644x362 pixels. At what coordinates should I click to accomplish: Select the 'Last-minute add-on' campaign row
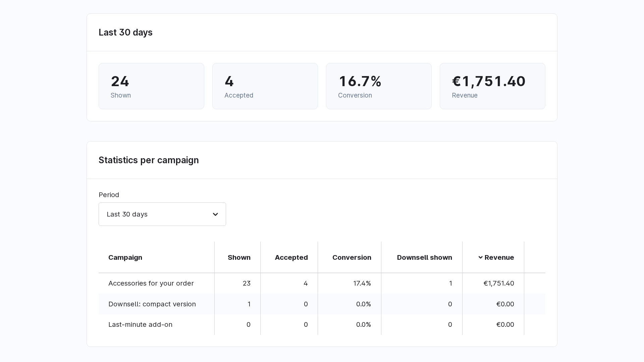322,324
